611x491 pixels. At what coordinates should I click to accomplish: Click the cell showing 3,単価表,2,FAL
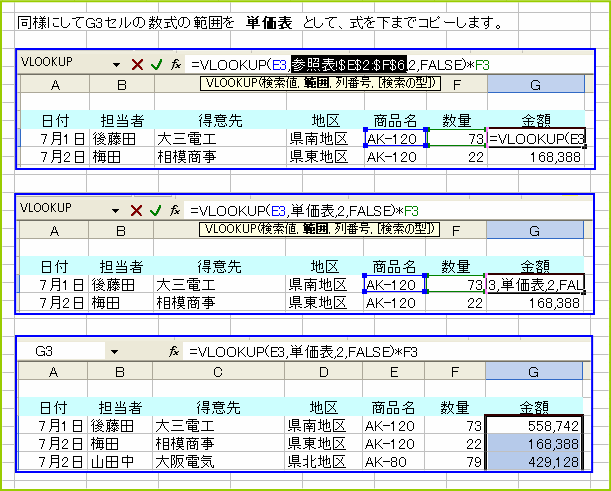click(535, 284)
